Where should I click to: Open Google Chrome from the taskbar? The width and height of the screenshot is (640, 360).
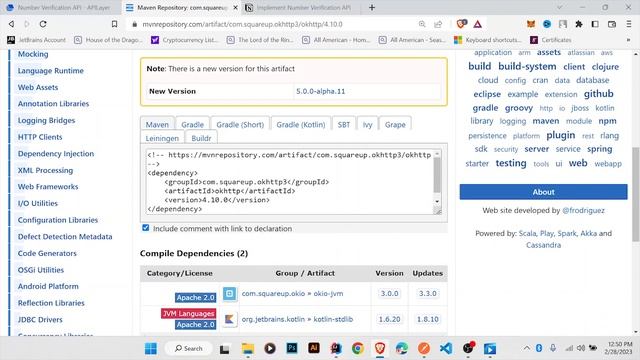pos(358,349)
